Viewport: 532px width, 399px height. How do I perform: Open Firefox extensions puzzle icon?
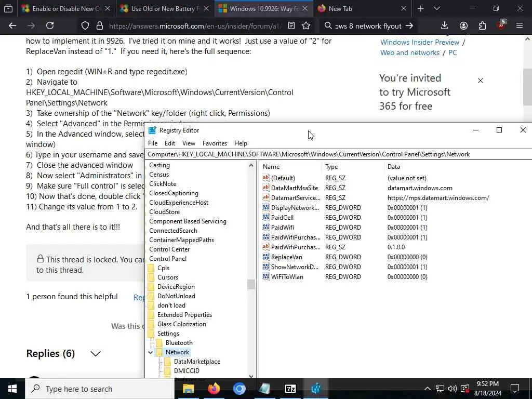(482, 26)
